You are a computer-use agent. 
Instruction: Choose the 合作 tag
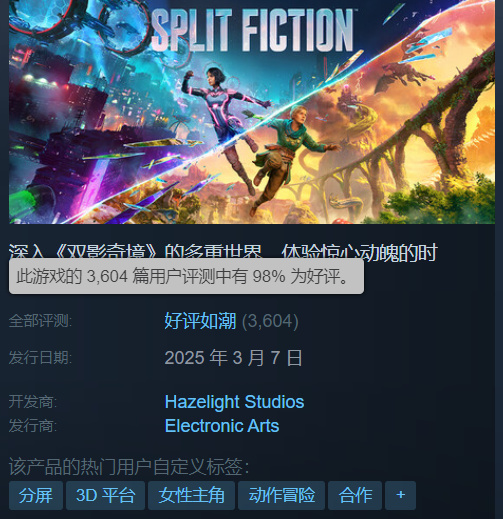(355, 495)
